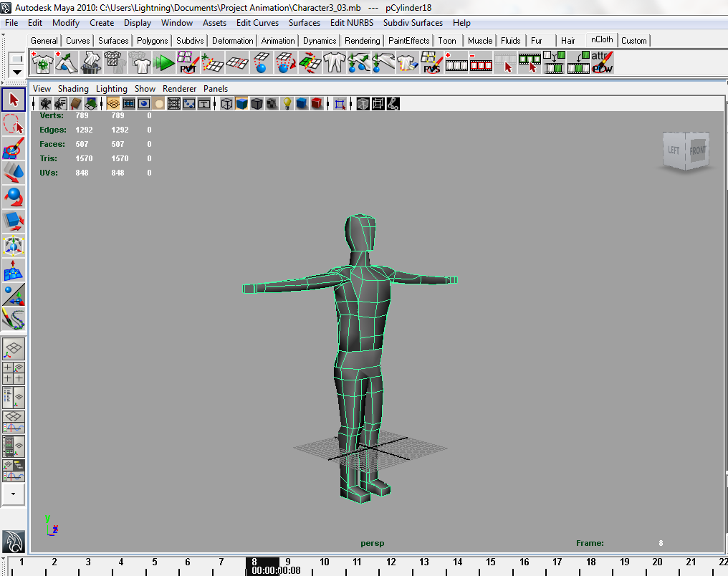
Task: Click Select Camera icon in panel toolbar
Action: [x=46, y=103]
